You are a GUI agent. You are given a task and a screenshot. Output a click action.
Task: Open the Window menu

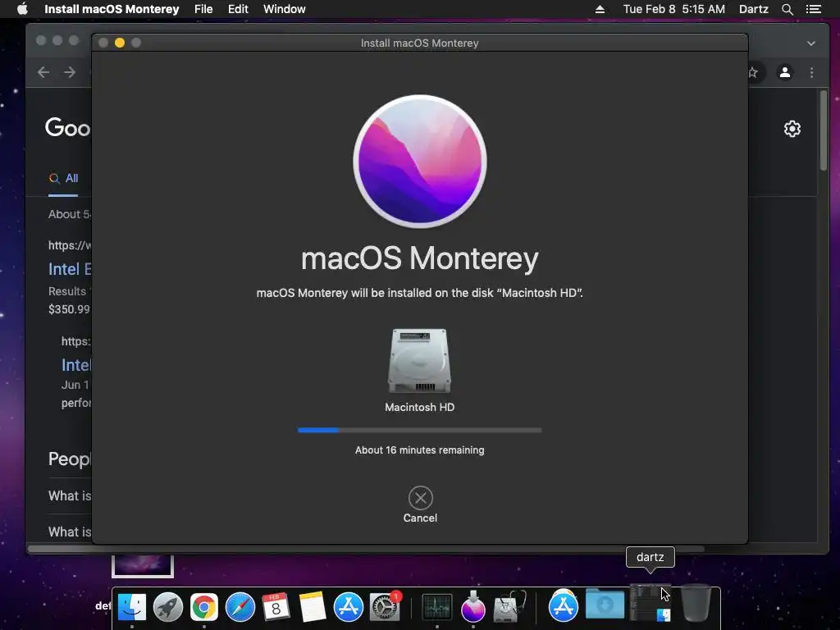pyautogui.click(x=285, y=9)
